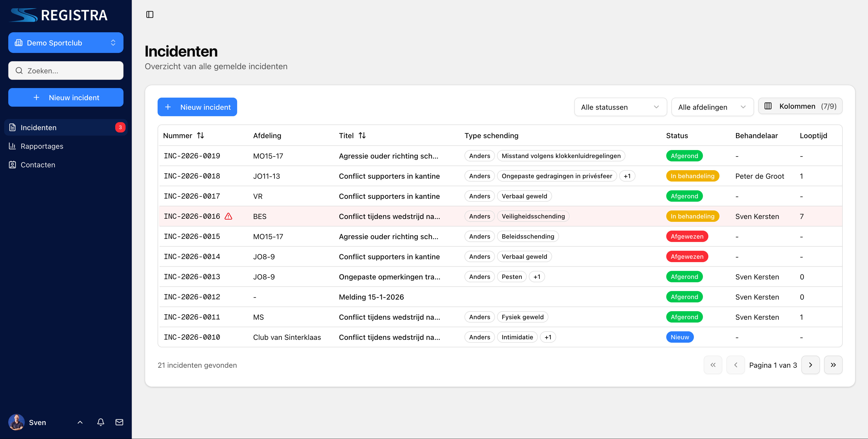Open notifications via the bell icon
The height and width of the screenshot is (439, 868).
click(100, 422)
